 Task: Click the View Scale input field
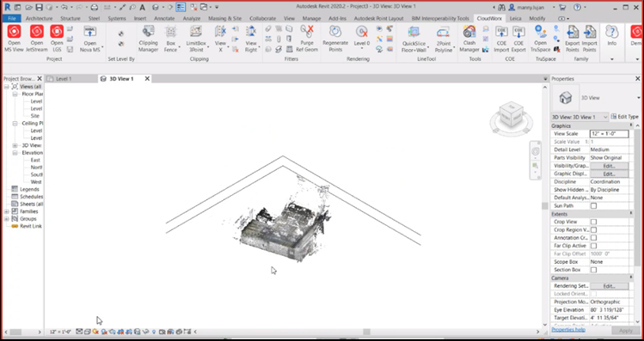coord(609,134)
